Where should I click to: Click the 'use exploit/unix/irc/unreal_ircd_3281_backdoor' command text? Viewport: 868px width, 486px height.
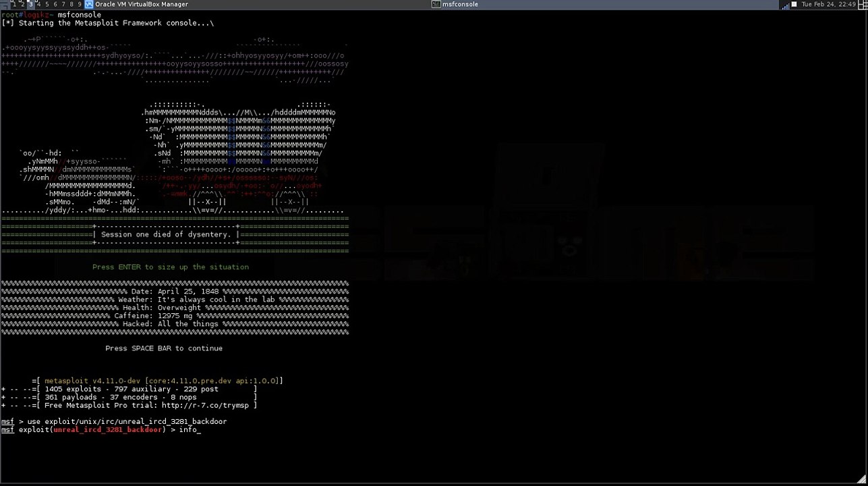[x=127, y=421]
